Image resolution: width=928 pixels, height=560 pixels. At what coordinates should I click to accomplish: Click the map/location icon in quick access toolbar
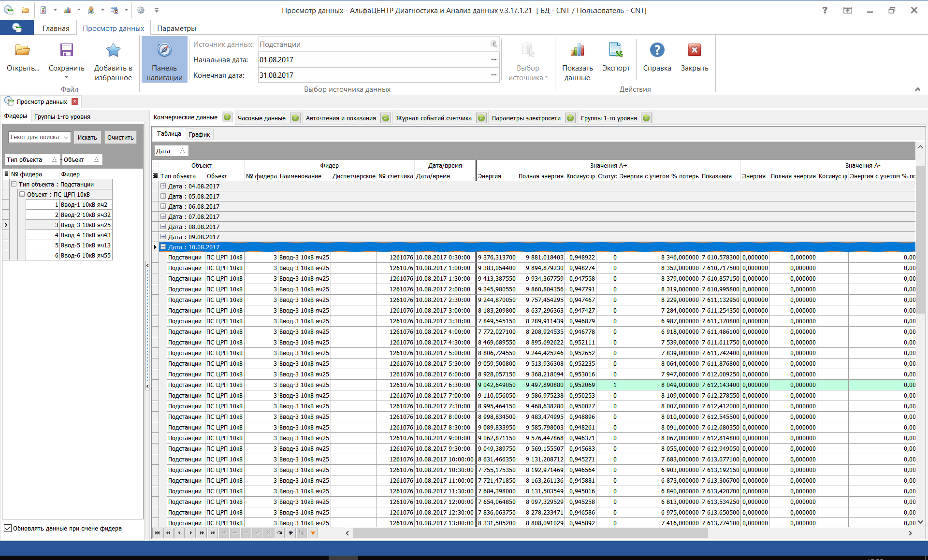tap(92, 10)
